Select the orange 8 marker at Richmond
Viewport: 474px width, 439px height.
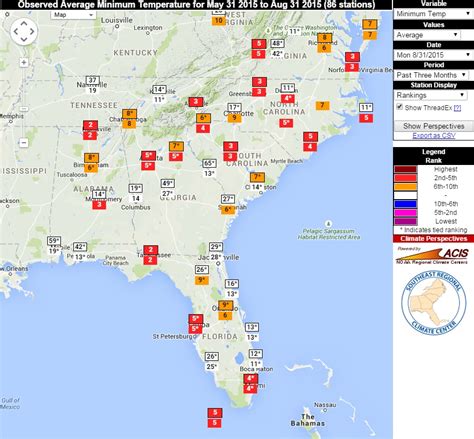(x=324, y=38)
